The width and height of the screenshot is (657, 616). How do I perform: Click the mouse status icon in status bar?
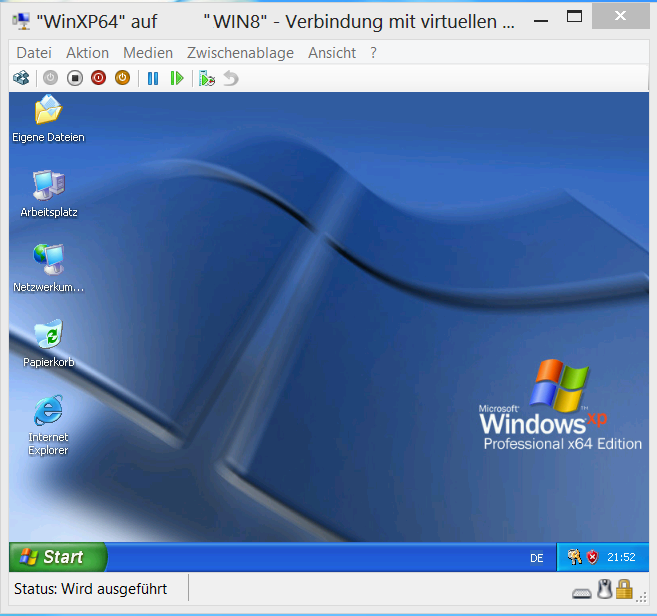pos(604,589)
